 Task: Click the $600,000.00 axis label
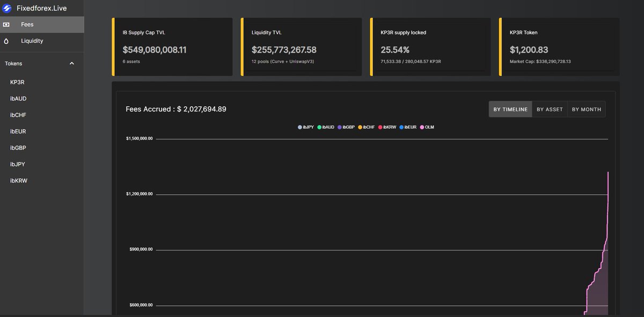pos(141,305)
